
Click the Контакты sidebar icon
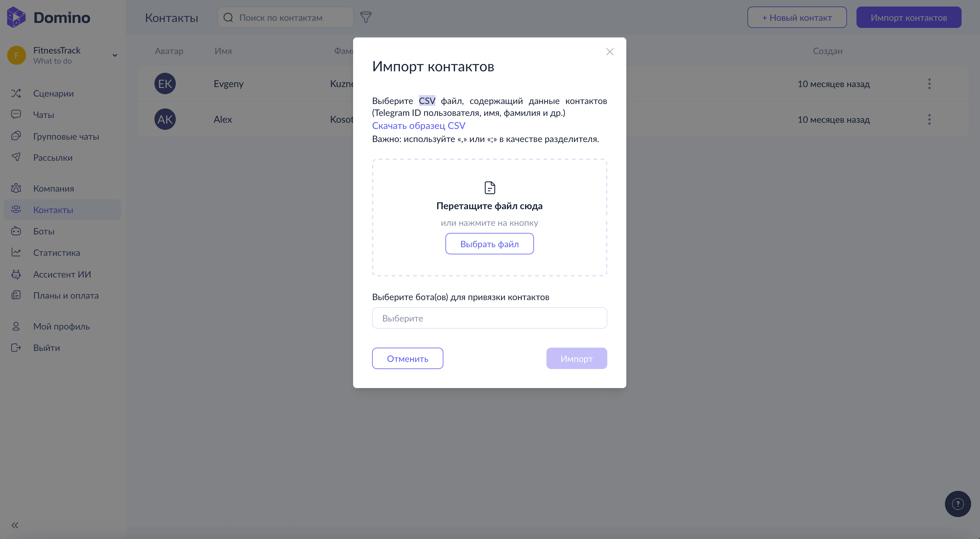(x=16, y=209)
